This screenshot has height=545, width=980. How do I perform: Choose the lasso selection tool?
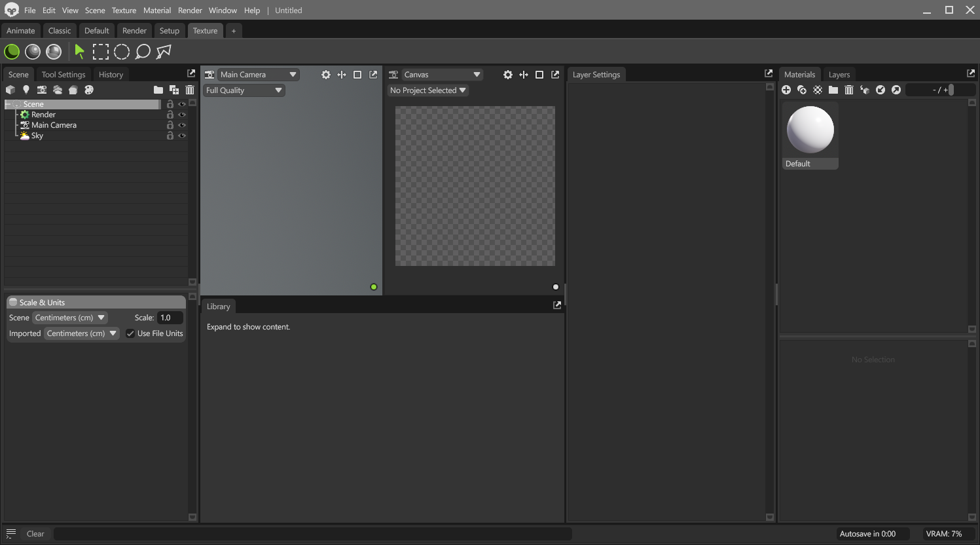coord(143,51)
